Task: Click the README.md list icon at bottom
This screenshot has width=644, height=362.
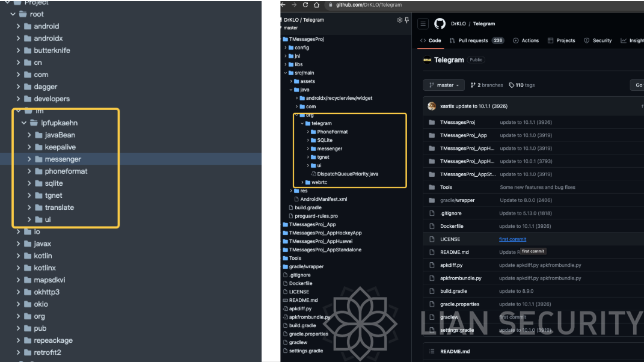Action: [432, 351]
